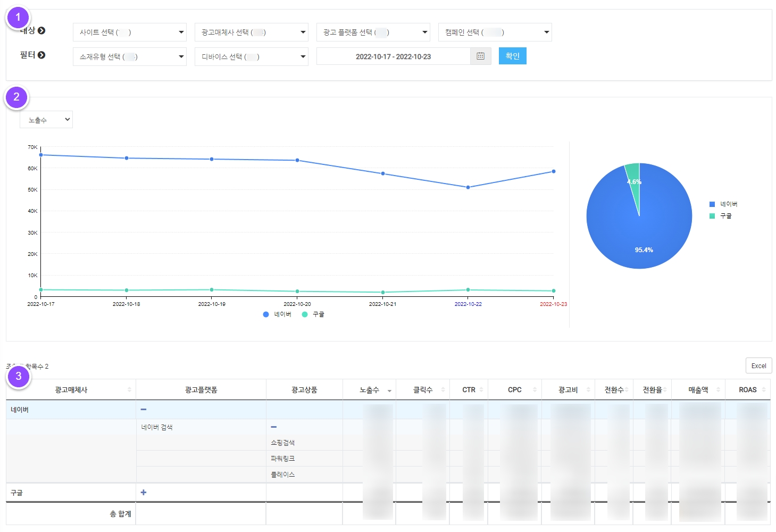Click the sort icon on 광고매체사 column
Image resolution: width=776 pixels, height=532 pixels.
pos(129,390)
